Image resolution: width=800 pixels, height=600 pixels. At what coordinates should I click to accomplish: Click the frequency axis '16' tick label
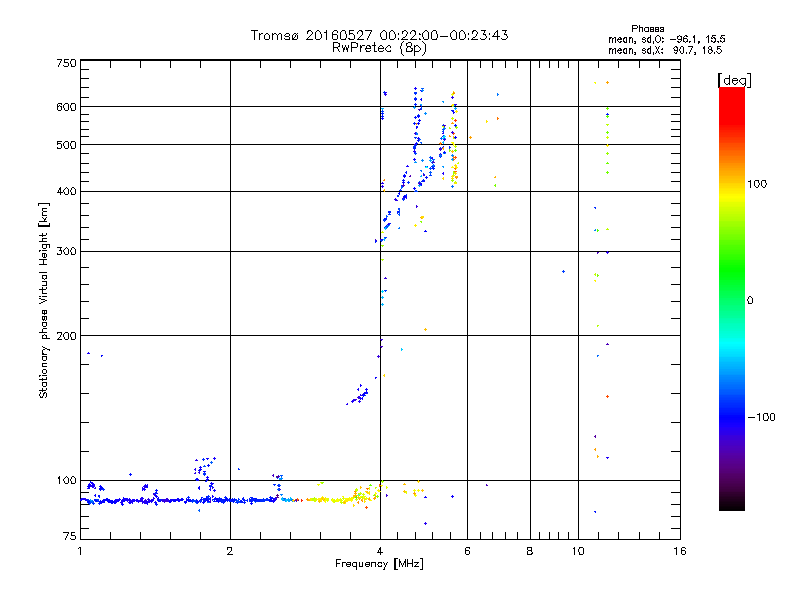point(680,551)
